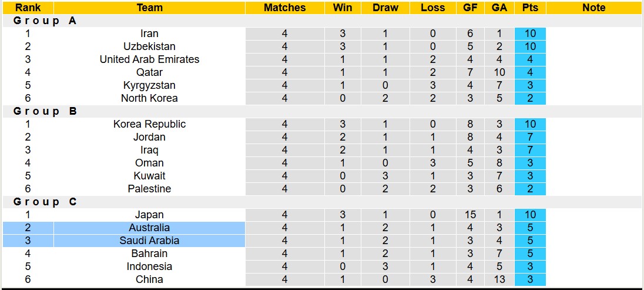Click the Group C section header
The height and width of the screenshot is (290, 644).
pos(45,202)
